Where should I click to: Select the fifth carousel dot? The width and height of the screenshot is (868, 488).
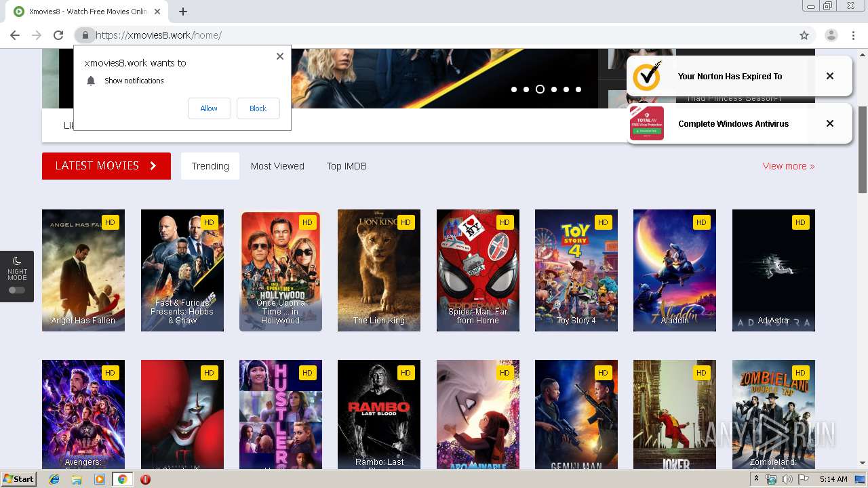(566, 89)
